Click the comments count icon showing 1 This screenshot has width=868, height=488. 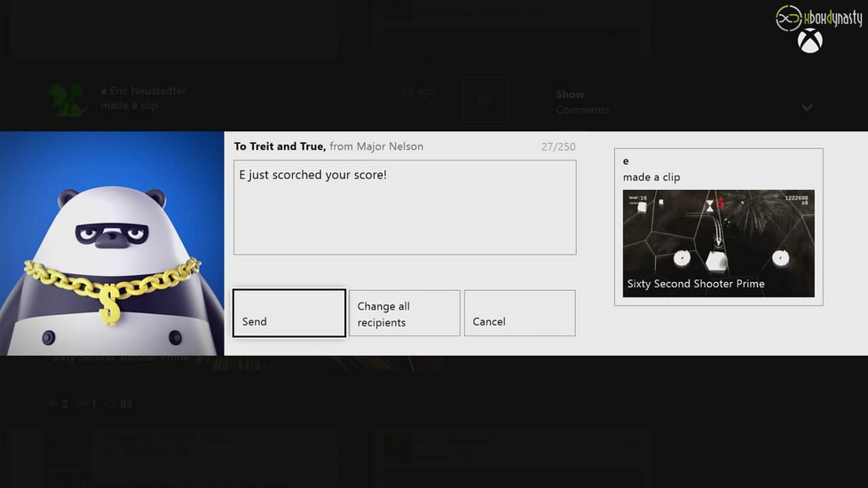[x=83, y=404]
